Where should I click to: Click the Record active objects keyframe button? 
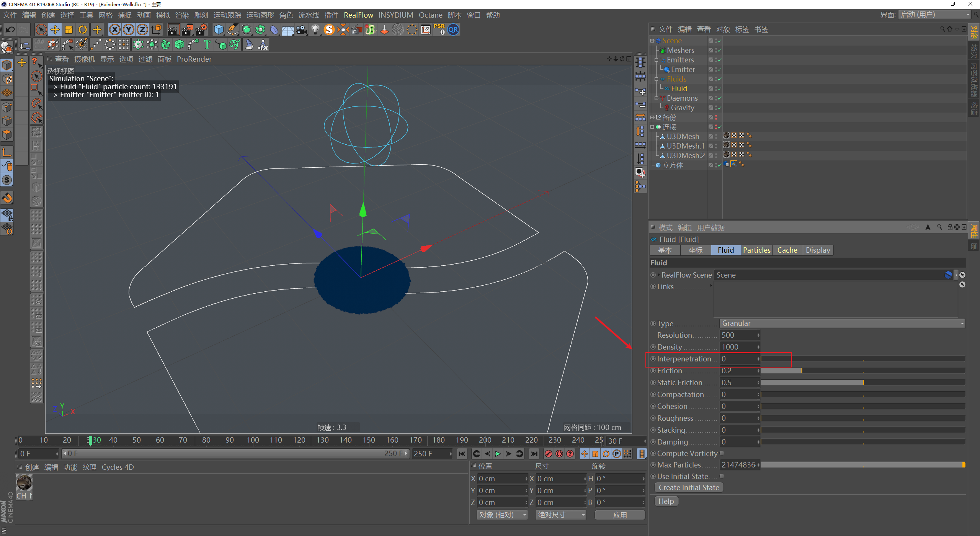(548, 454)
